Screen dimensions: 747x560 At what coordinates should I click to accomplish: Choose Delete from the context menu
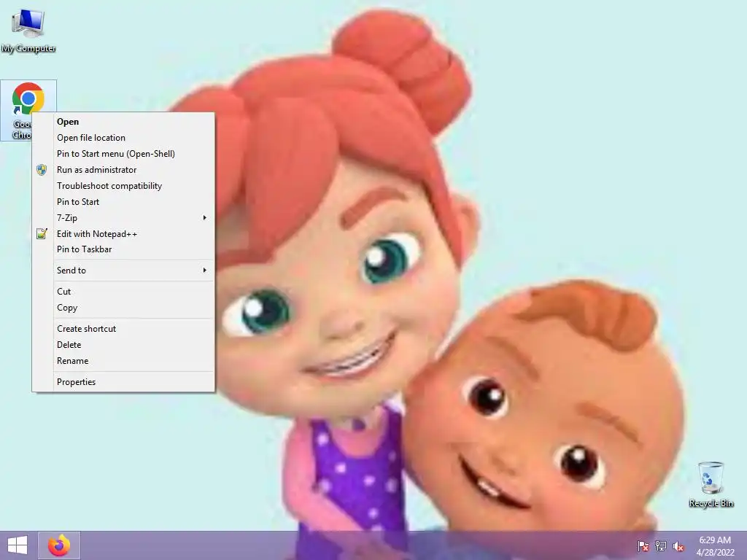pyautogui.click(x=123, y=345)
